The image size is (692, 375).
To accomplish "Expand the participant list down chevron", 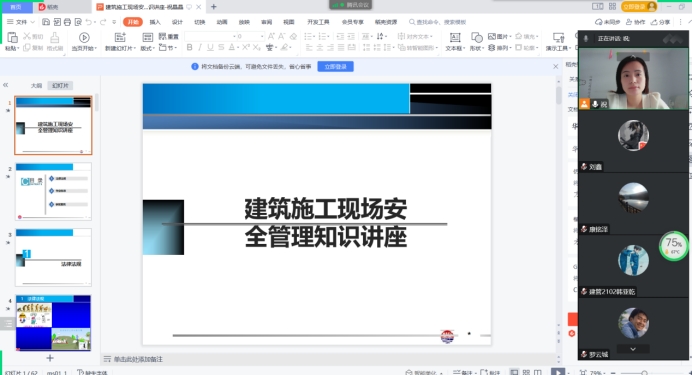I will [633, 349].
